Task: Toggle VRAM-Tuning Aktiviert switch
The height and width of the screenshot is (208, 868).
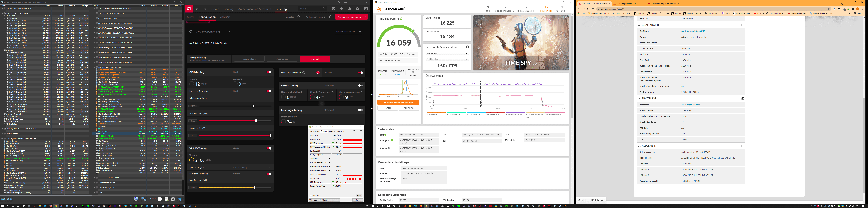Action: click(x=269, y=148)
